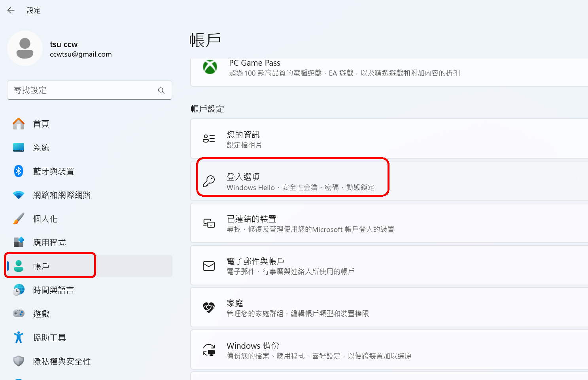Click the key icon for 登入選項
The height and width of the screenshot is (380, 588).
[209, 181]
